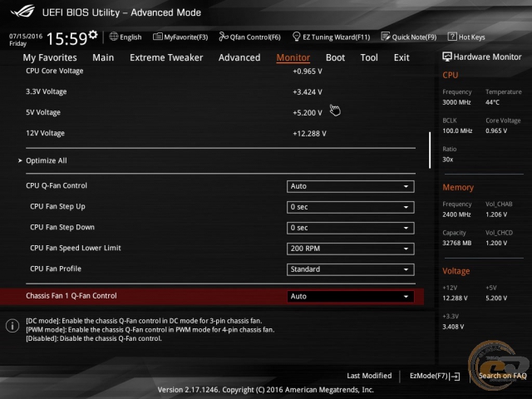Open CPU Fan Step Up dropdown

pos(350,207)
